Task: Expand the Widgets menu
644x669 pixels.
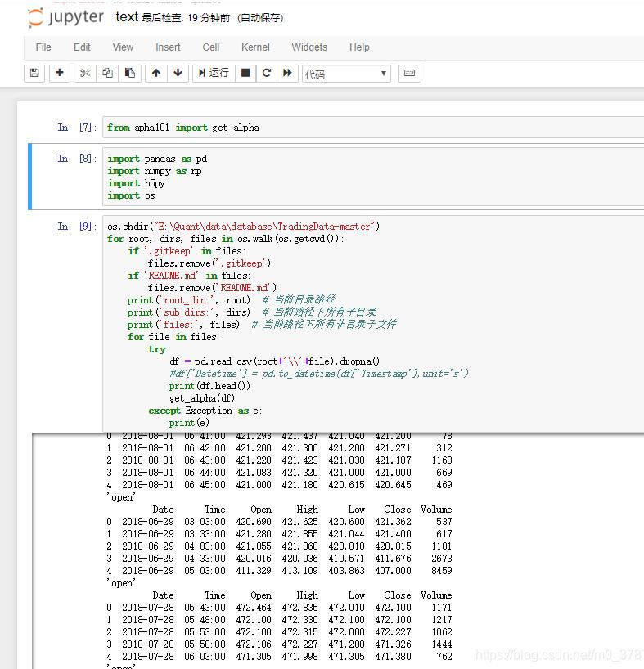Action: (x=309, y=47)
